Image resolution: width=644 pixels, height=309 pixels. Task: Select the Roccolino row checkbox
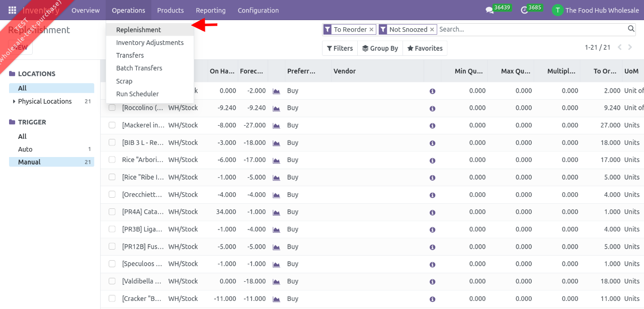pos(112,108)
